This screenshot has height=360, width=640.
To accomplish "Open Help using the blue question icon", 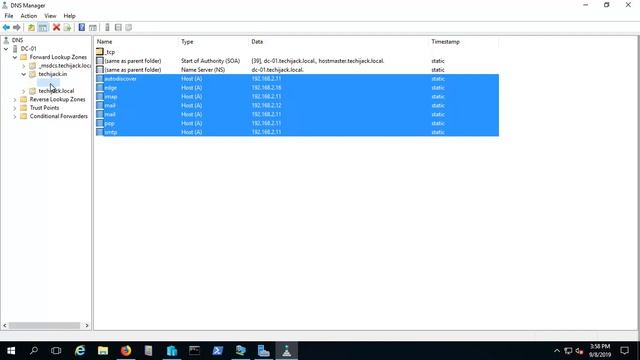I will 82,27.
